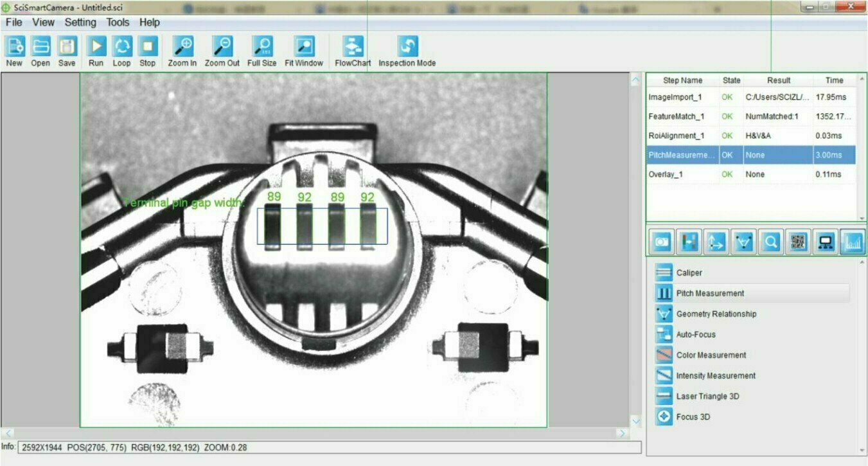This screenshot has height=466, width=868.
Task: Choose Pitch Measurement from the tool list
Action: click(x=752, y=293)
